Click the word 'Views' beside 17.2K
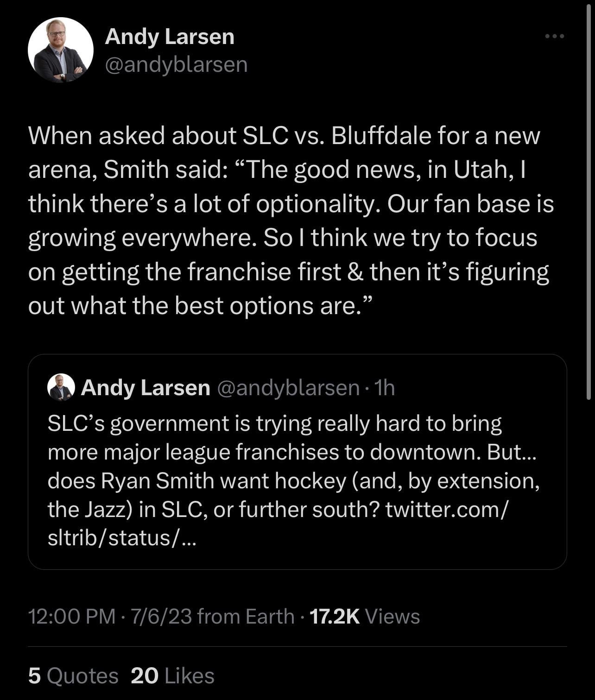 coord(392,617)
